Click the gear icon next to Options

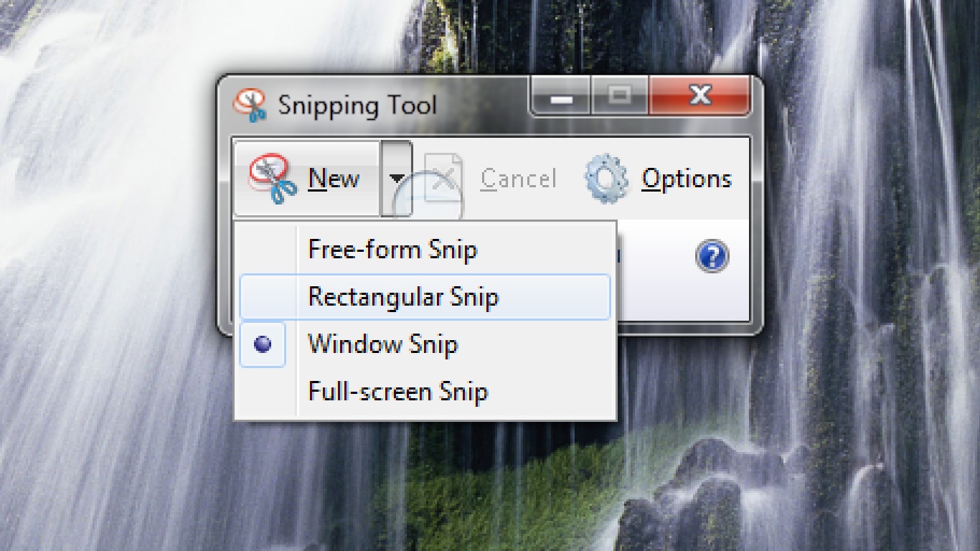(x=607, y=178)
